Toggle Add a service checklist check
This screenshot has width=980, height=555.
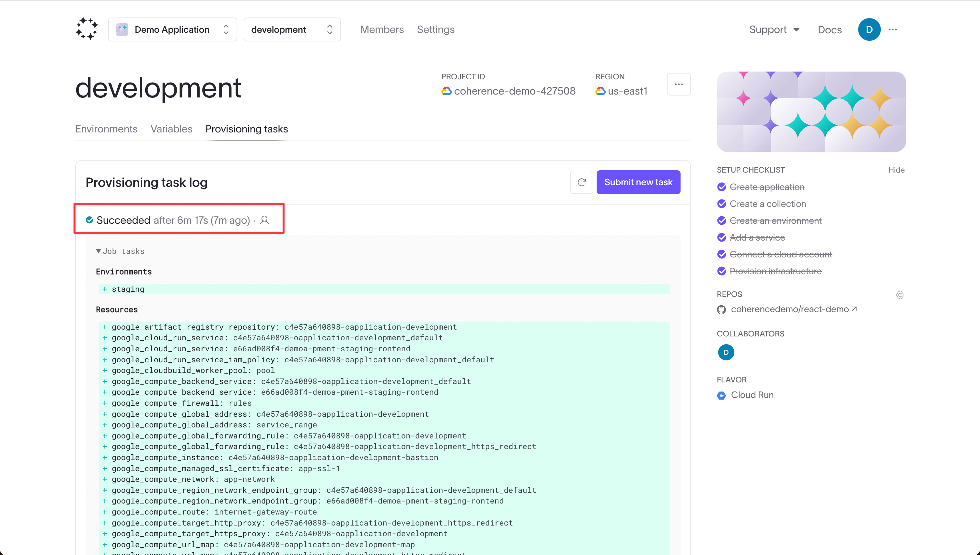(x=721, y=237)
